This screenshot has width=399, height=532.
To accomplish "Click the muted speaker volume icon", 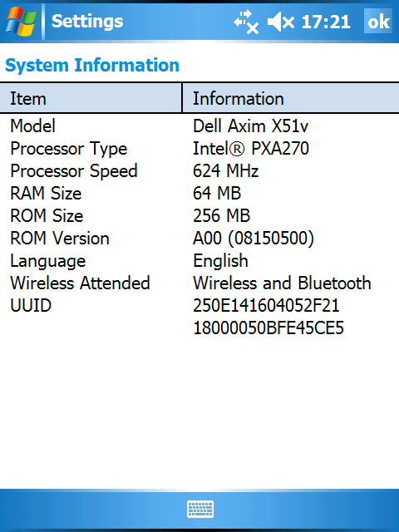I will click(281, 22).
